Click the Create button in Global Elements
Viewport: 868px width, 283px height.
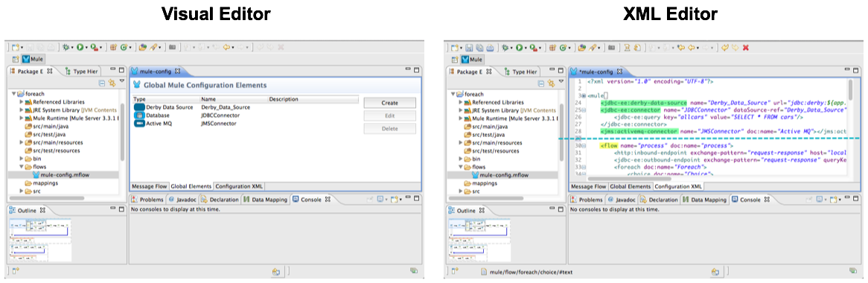[x=390, y=103]
